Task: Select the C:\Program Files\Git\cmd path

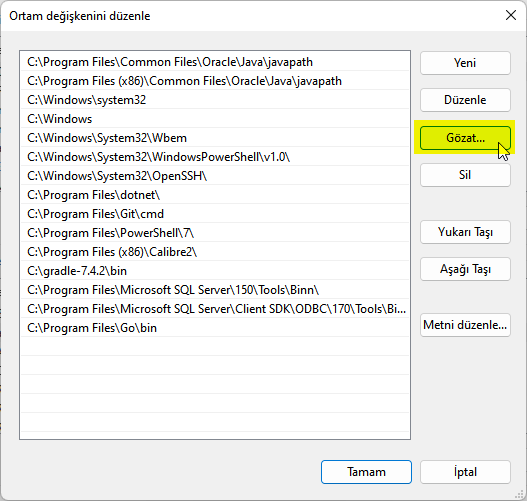Action: (x=215, y=214)
